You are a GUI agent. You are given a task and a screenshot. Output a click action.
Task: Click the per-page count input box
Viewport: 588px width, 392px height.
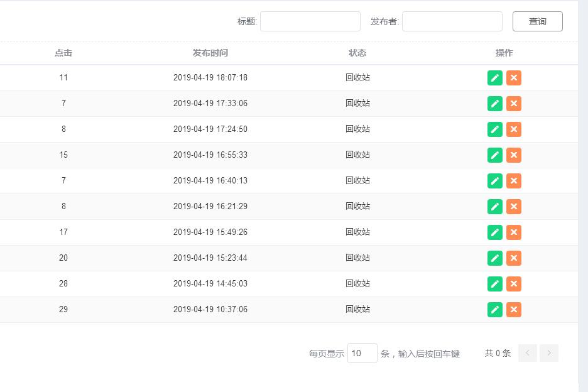click(362, 353)
